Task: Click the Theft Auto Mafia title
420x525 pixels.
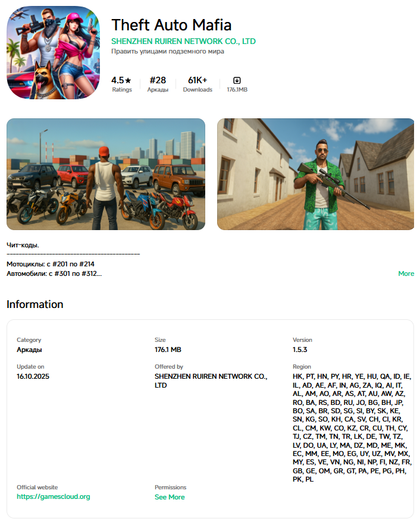Action: 171,25
